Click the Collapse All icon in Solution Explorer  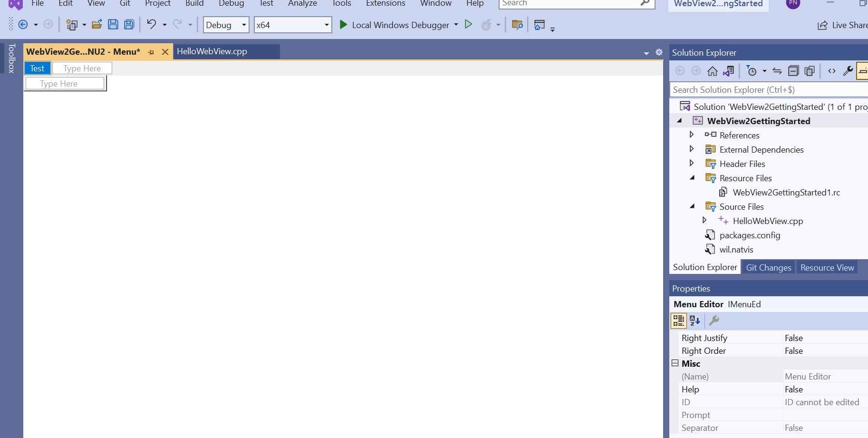(x=793, y=71)
